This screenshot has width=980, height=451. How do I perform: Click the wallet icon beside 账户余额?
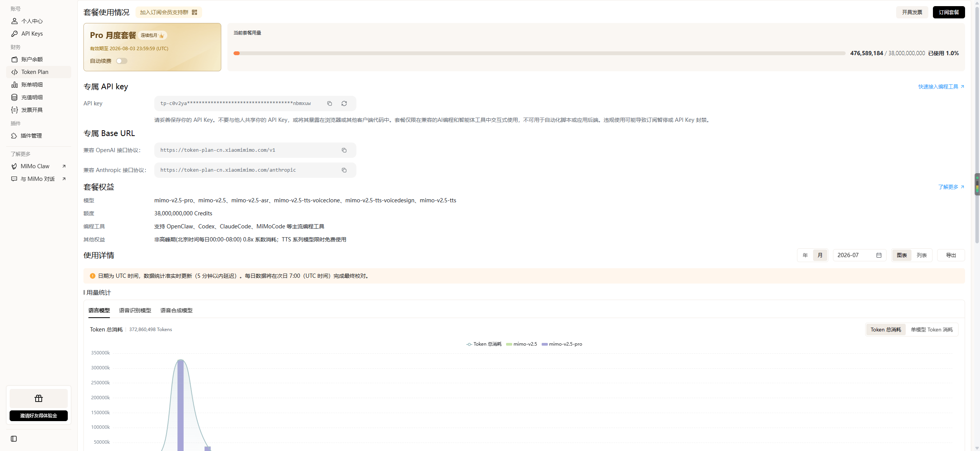tap(15, 59)
